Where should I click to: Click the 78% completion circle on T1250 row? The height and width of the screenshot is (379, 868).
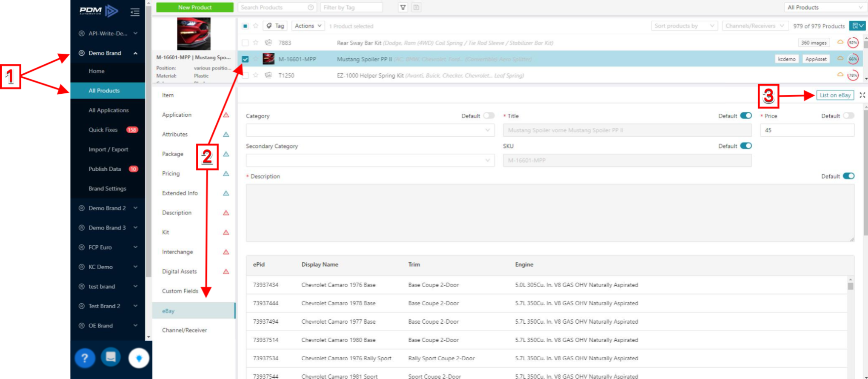point(853,75)
